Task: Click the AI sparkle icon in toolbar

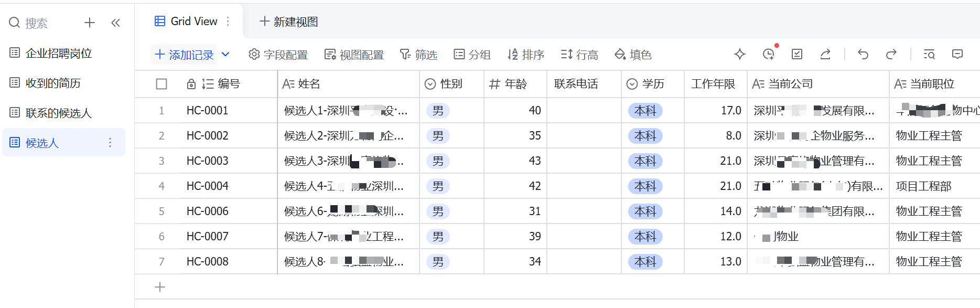Action: point(740,54)
